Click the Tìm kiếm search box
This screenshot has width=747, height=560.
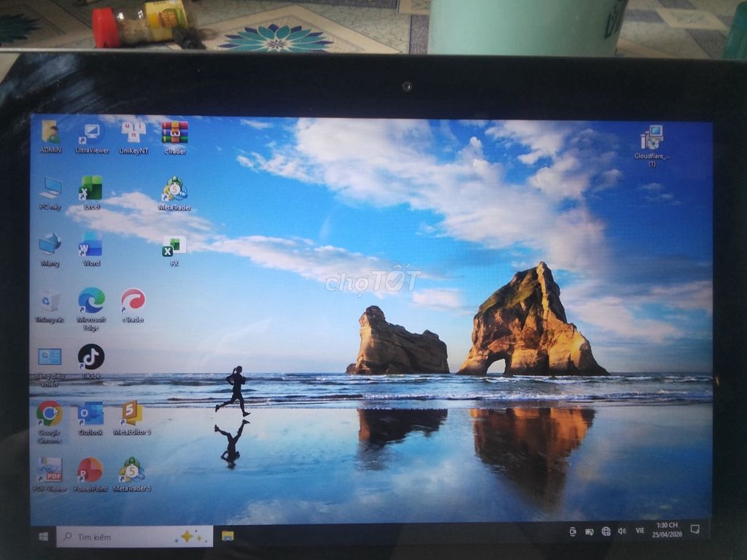pyautogui.click(x=134, y=537)
